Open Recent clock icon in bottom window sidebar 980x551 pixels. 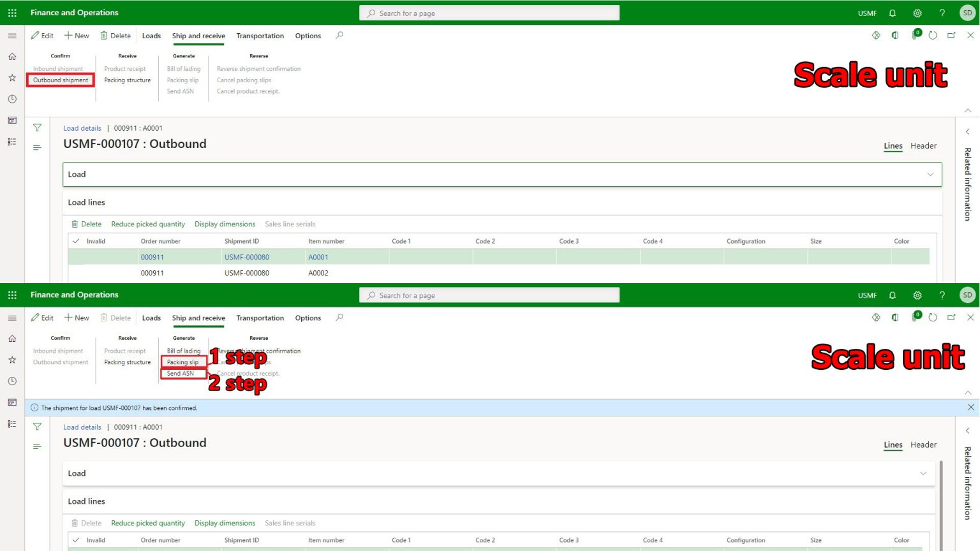click(12, 381)
